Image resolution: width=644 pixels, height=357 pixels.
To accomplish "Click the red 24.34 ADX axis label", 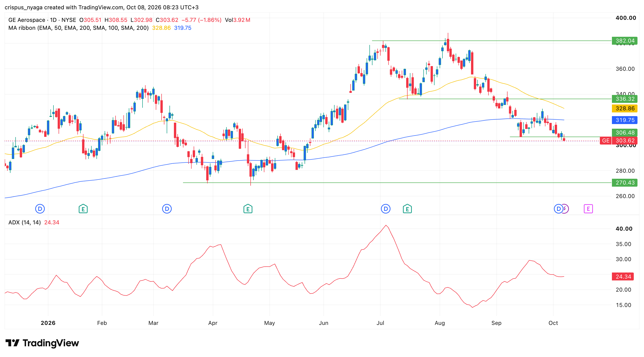I will click(x=623, y=277).
